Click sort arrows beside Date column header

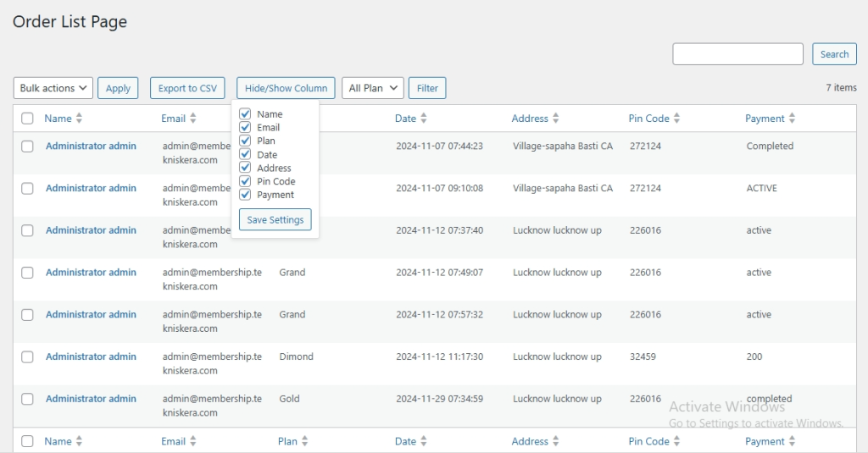click(424, 119)
